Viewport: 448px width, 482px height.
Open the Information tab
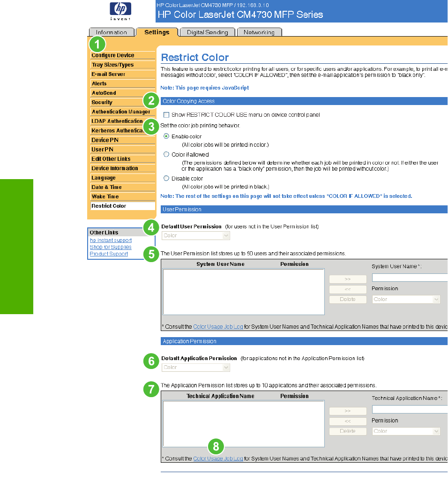[x=112, y=32]
